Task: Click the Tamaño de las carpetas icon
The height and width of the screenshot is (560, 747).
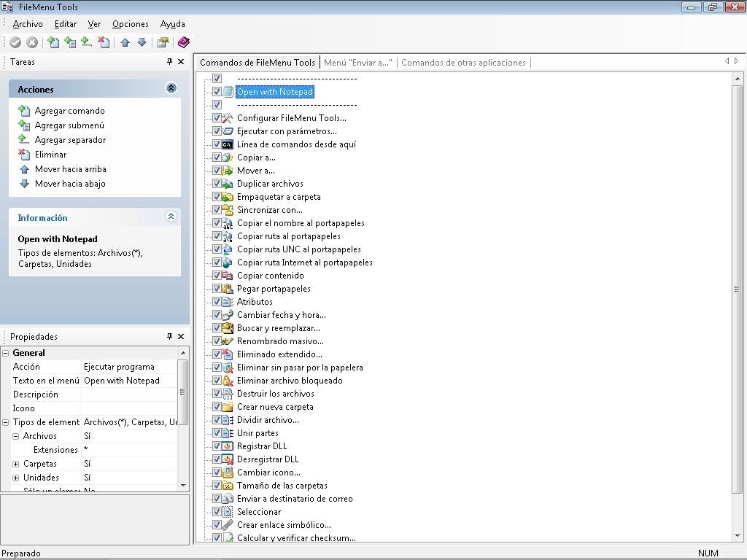Action: (228, 486)
